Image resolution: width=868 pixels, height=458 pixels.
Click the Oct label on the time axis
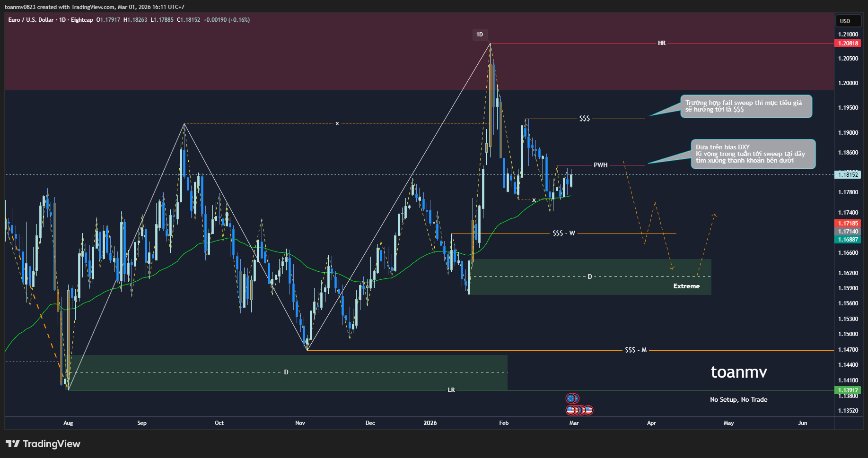[219, 423]
